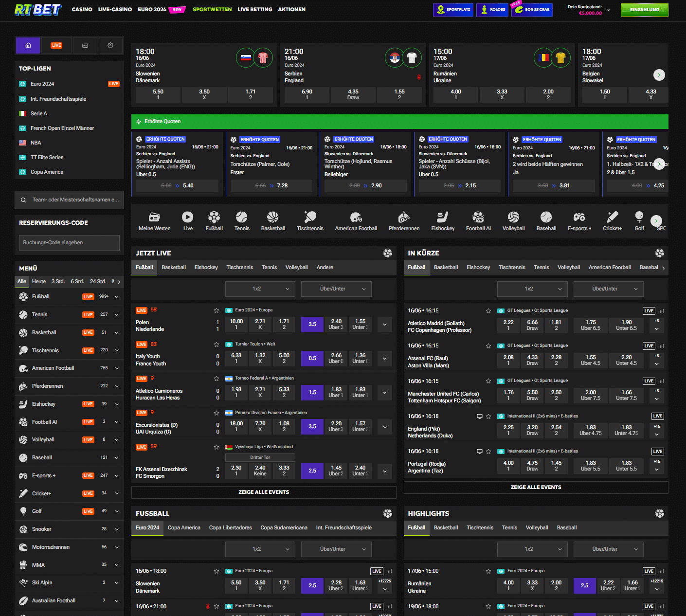
Task: Click the Einzahlung button
Action: coord(644,10)
